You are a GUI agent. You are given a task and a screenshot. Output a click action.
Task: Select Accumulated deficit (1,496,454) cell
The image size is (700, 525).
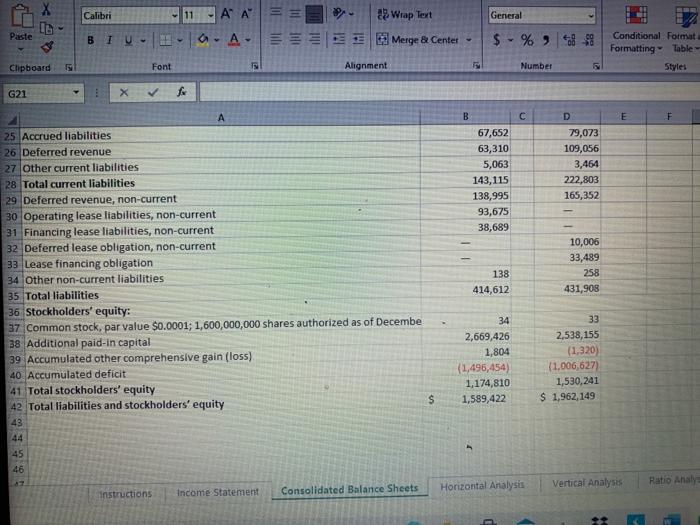click(466, 367)
